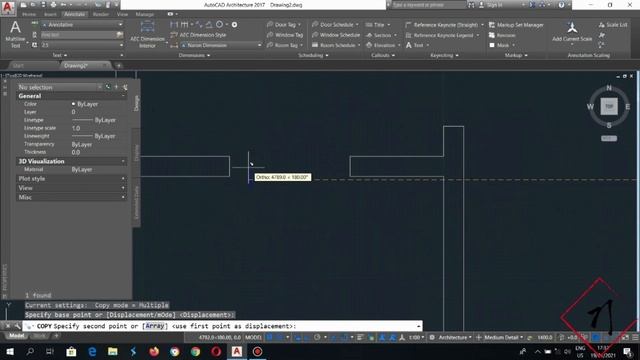This screenshot has height=360, width=640.
Task: Click the find text input field
Action: tap(78, 35)
